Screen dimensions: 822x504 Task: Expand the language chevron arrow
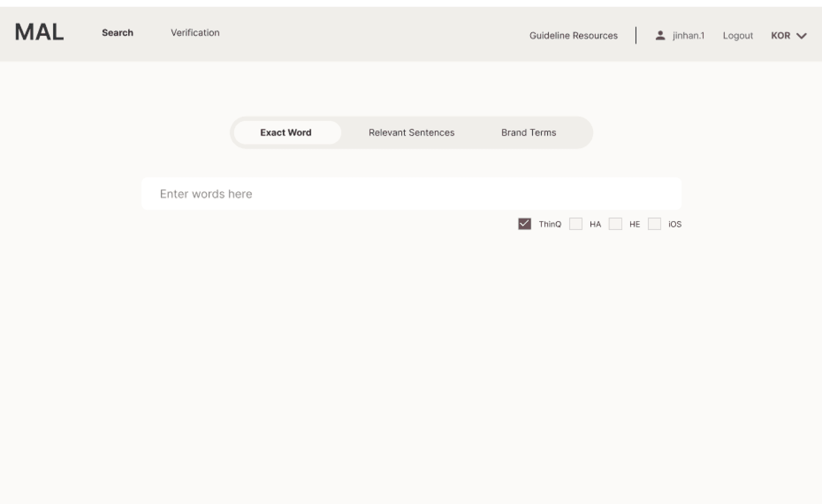(x=801, y=36)
